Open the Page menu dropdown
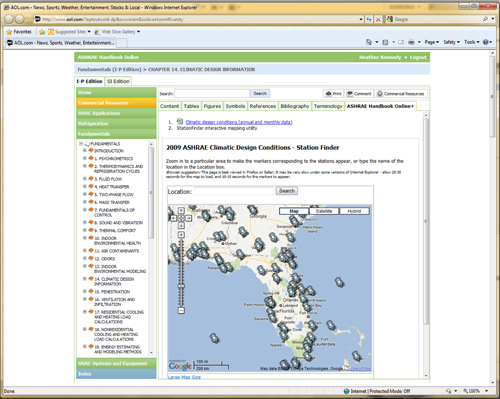This screenshot has width=500, height=399. point(432,42)
